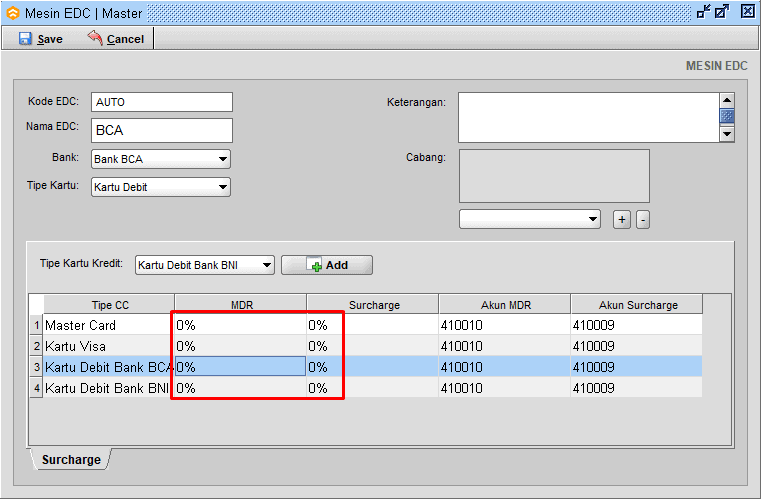761x499 pixels.
Task: Open the Cabang selection dropdown
Action: 529,219
